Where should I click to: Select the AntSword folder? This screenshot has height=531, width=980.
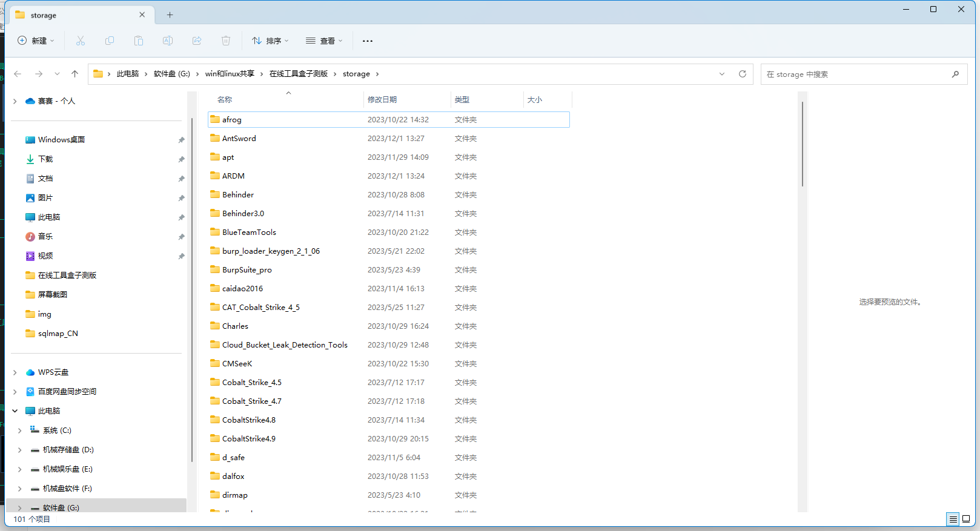[x=389, y=139]
